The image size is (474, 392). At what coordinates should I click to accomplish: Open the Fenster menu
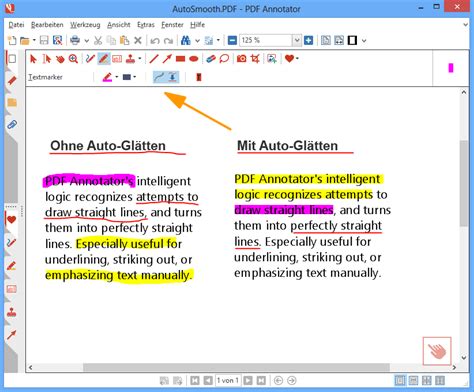[x=172, y=25]
